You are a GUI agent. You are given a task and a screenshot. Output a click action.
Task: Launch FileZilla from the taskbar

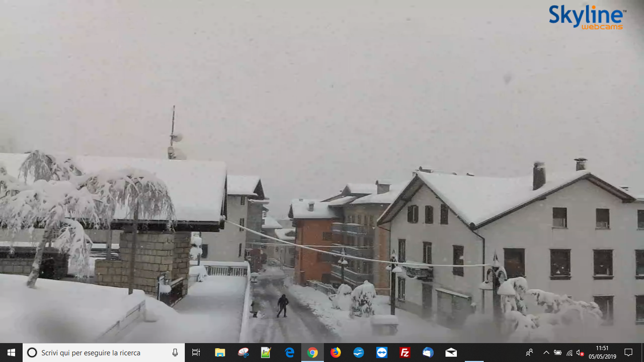click(x=405, y=352)
